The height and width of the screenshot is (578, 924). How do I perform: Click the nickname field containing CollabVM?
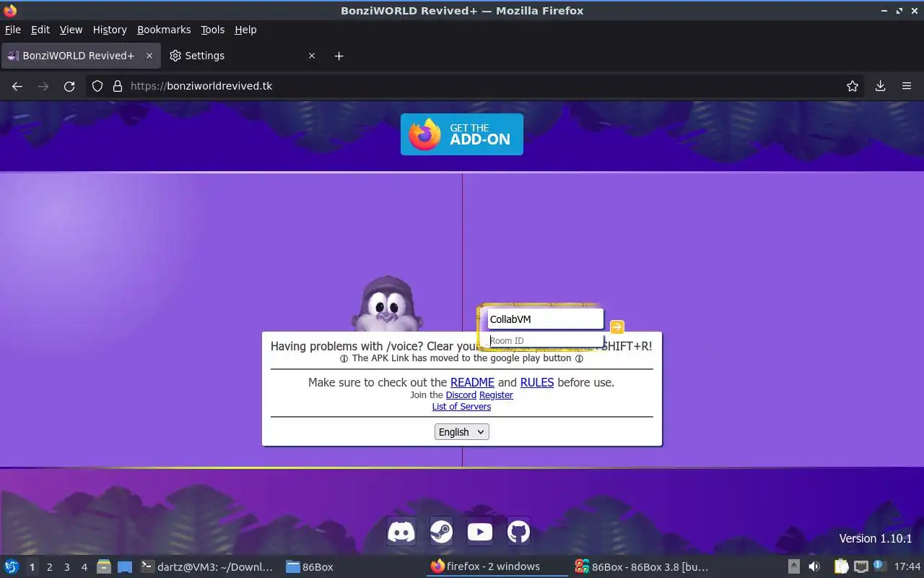click(545, 319)
